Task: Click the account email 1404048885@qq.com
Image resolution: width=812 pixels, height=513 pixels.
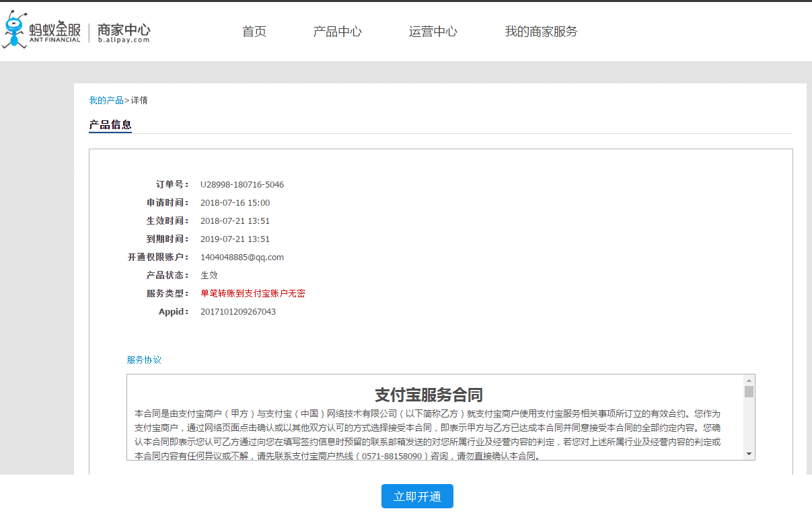Action: pyautogui.click(x=242, y=257)
